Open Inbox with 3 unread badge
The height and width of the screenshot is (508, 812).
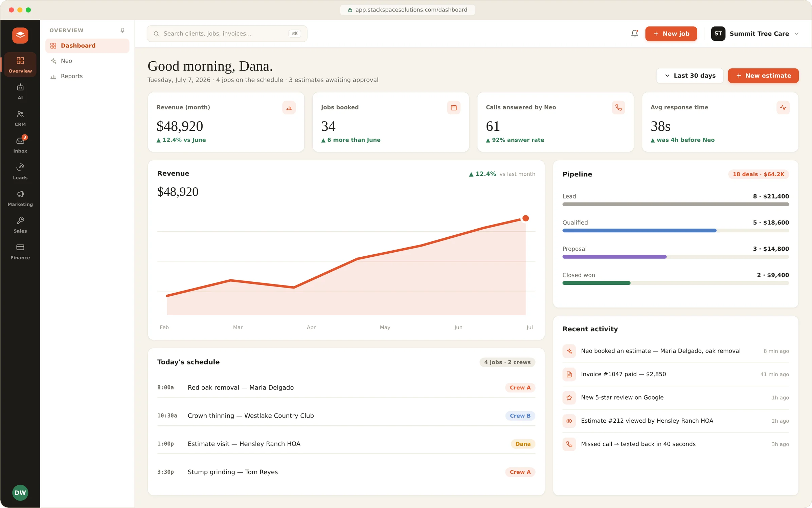click(20, 145)
